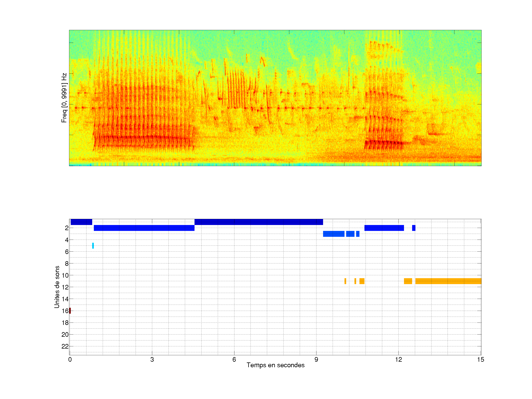The height and width of the screenshot is (399, 532).
Task: Click the y-axis tick label 22
Action: click(x=65, y=346)
